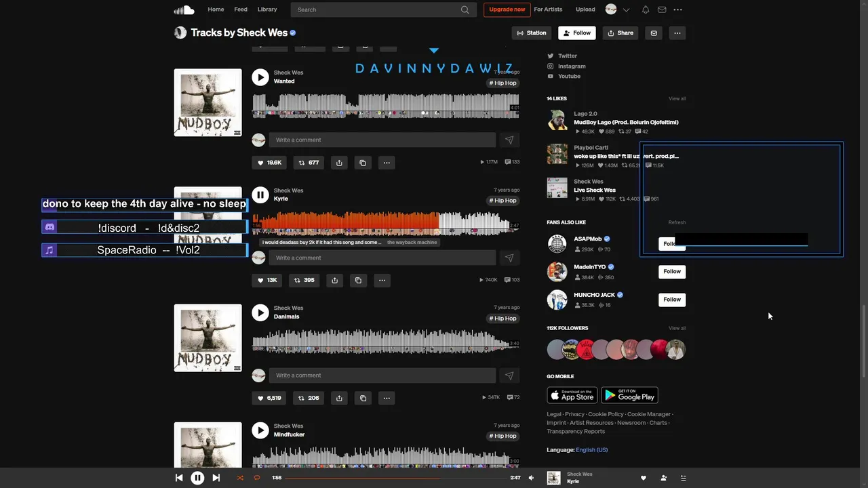Toggle shuffle in the player bar
Viewport: 868px width, 488px height.
(x=240, y=478)
